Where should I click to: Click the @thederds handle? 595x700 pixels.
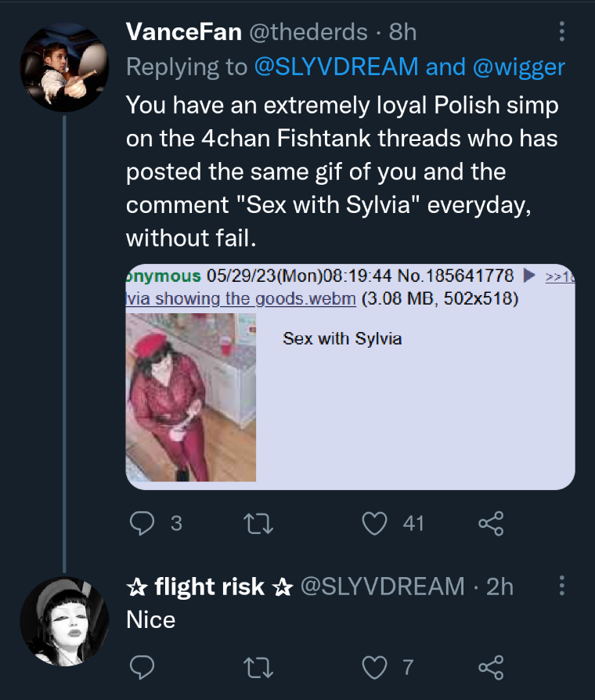(308, 32)
